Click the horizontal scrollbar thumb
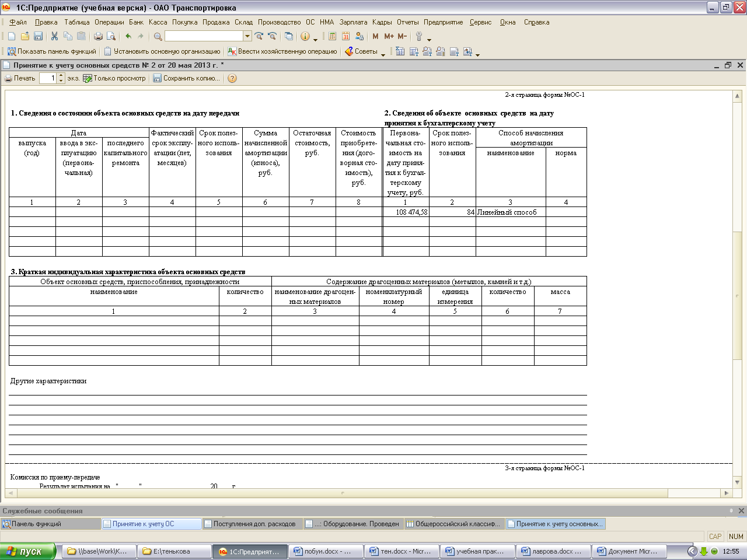This screenshot has height=560, width=747. (x=342, y=493)
